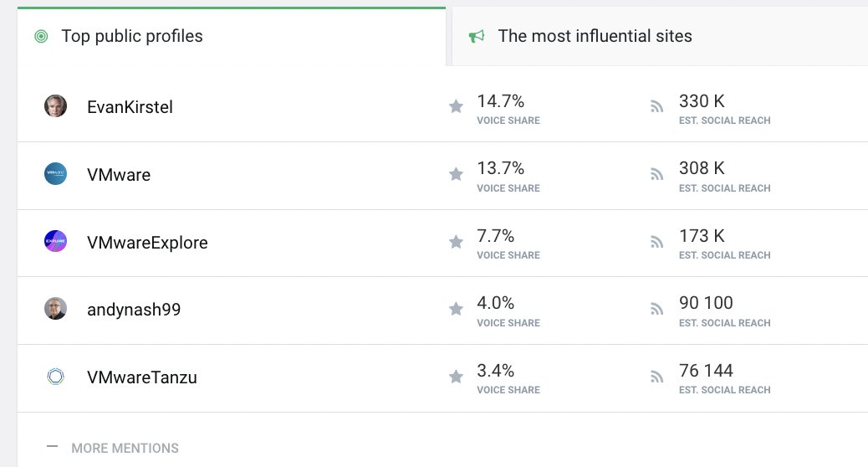Click the reach feed icon beside 330 K
The width and height of the screenshot is (868, 467).
tap(656, 106)
